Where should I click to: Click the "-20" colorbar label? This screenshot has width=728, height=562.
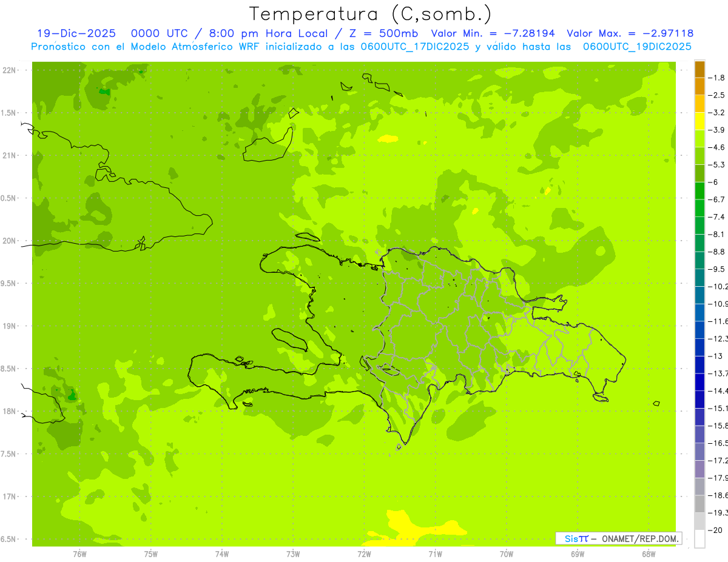click(x=716, y=530)
